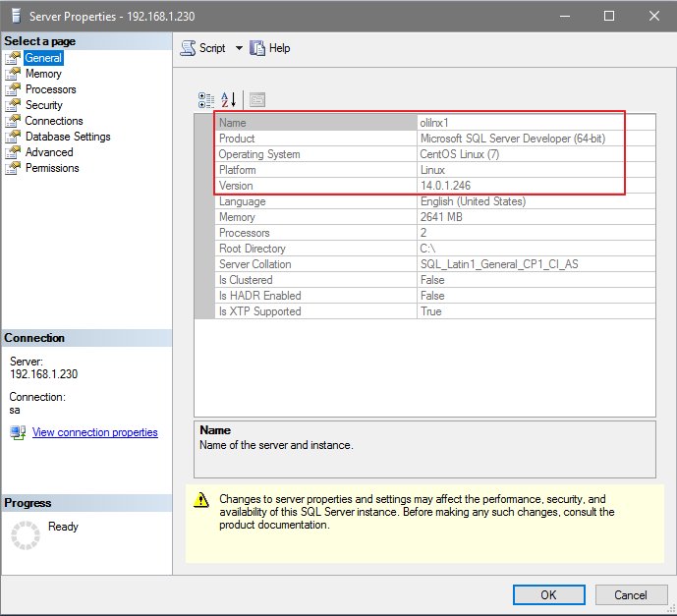Viewport: 677px width, 616px height.
Task: Click the connection properties computer icon
Action: click(x=18, y=432)
